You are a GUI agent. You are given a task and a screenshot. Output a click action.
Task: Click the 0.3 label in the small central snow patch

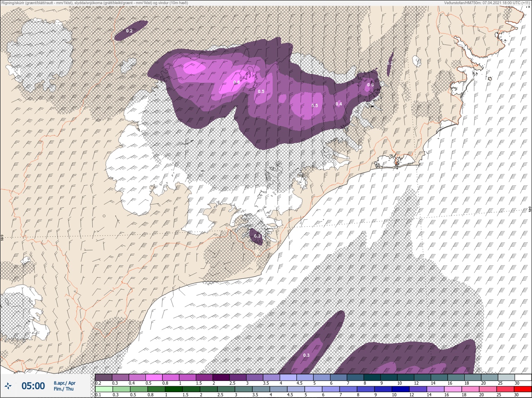pos(257,236)
